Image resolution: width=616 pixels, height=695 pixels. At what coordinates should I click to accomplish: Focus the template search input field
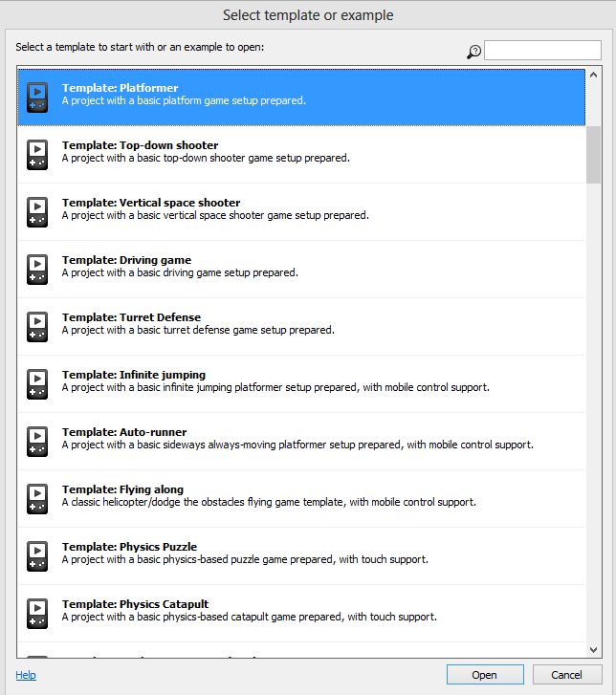(542, 50)
